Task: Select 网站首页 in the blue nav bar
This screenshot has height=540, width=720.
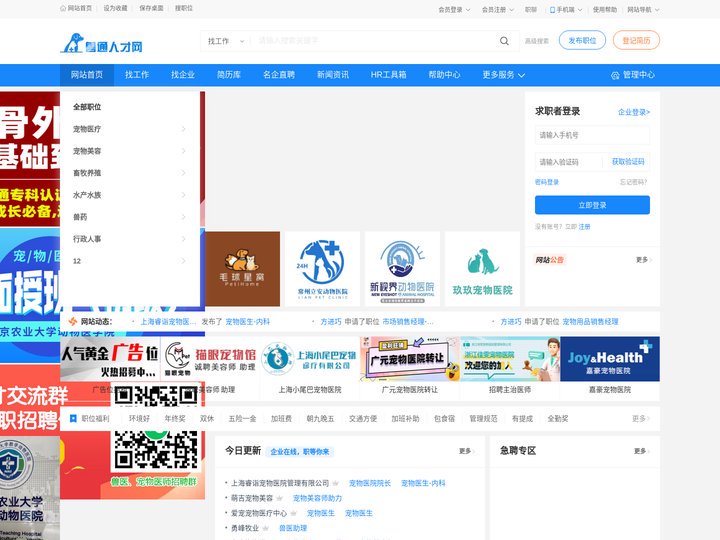Action: 87,75
